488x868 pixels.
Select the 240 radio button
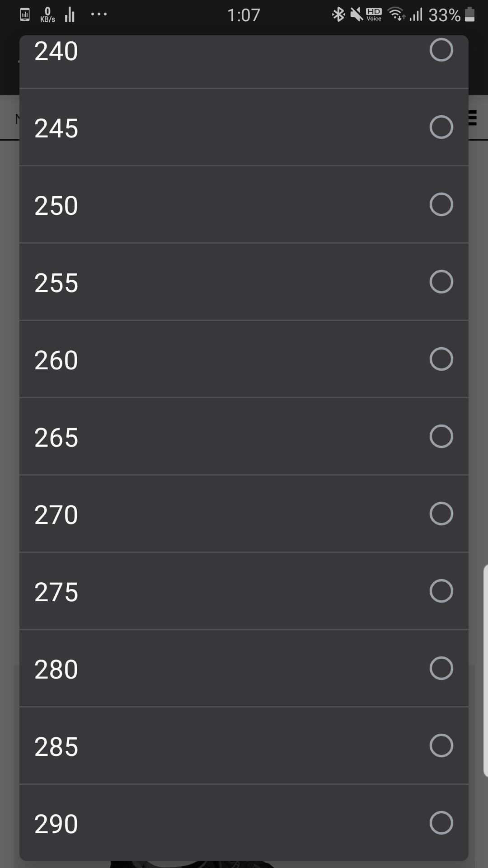click(441, 50)
